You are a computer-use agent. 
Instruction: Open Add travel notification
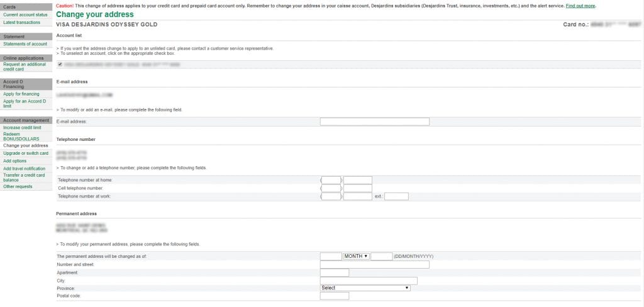[x=25, y=169]
